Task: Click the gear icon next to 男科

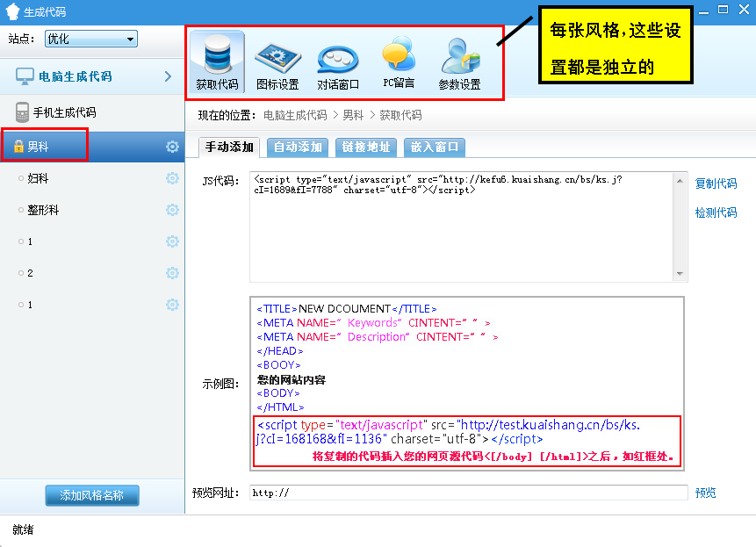Action: (x=172, y=147)
